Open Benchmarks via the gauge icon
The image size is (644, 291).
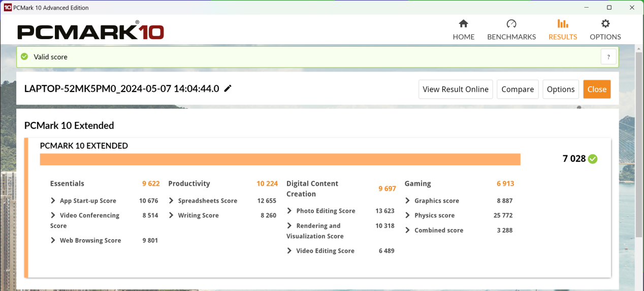[511, 24]
